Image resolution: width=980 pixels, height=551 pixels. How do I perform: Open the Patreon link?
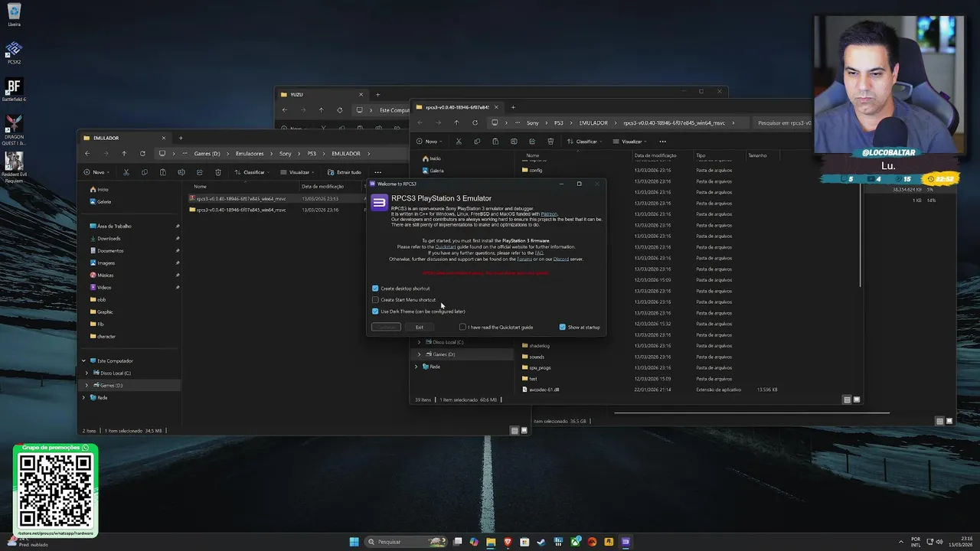coord(549,214)
